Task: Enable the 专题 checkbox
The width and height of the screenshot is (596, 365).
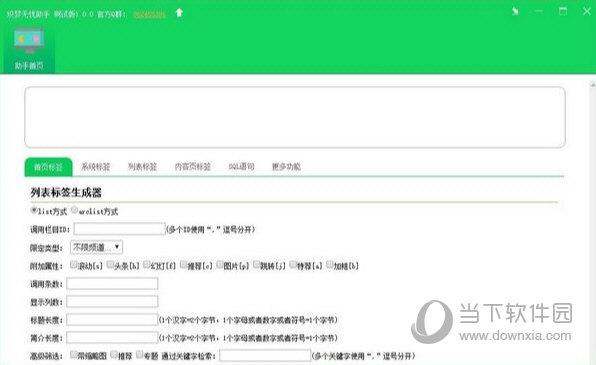Action: point(140,355)
